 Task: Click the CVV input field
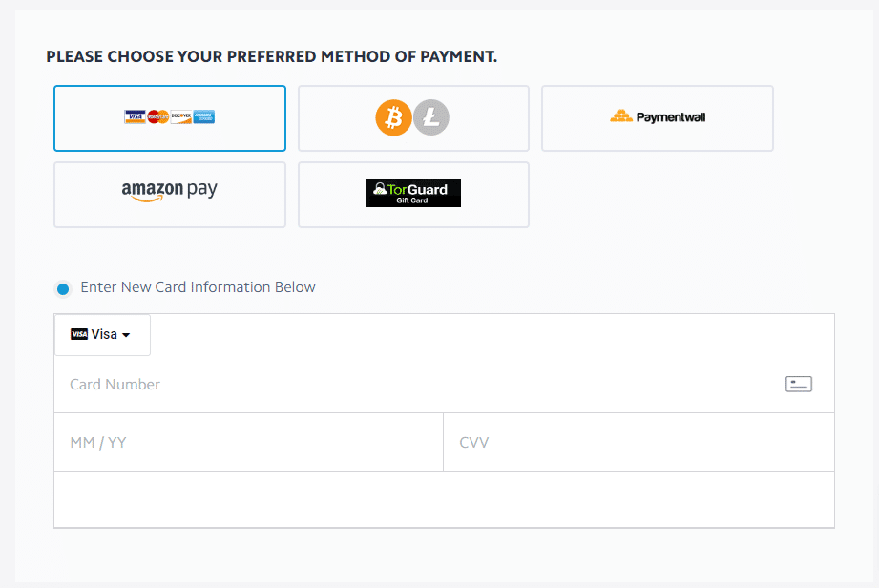click(638, 442)
